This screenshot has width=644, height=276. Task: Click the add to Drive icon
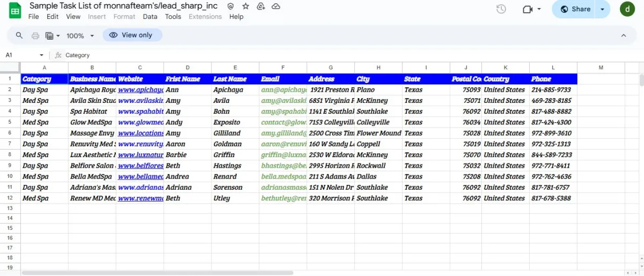pyautogui.click(x=261, y=6)
